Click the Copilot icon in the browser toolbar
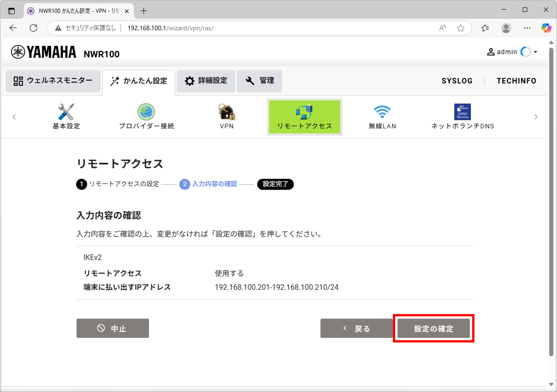The height and width of the screenshot is (392, 557). pyautogui.click(x=546, y=28)
